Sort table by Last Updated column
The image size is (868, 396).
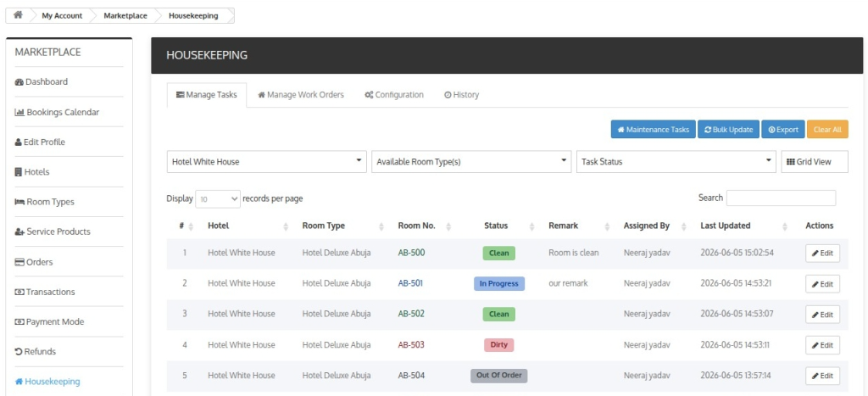(743, 226)
